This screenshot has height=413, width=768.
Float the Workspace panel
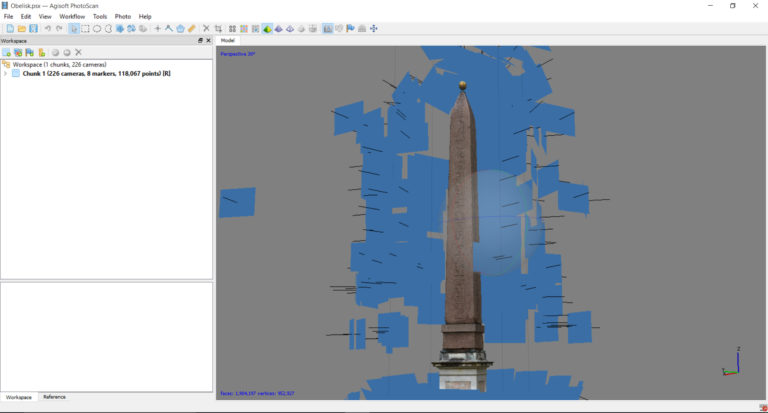click(200, 41)
